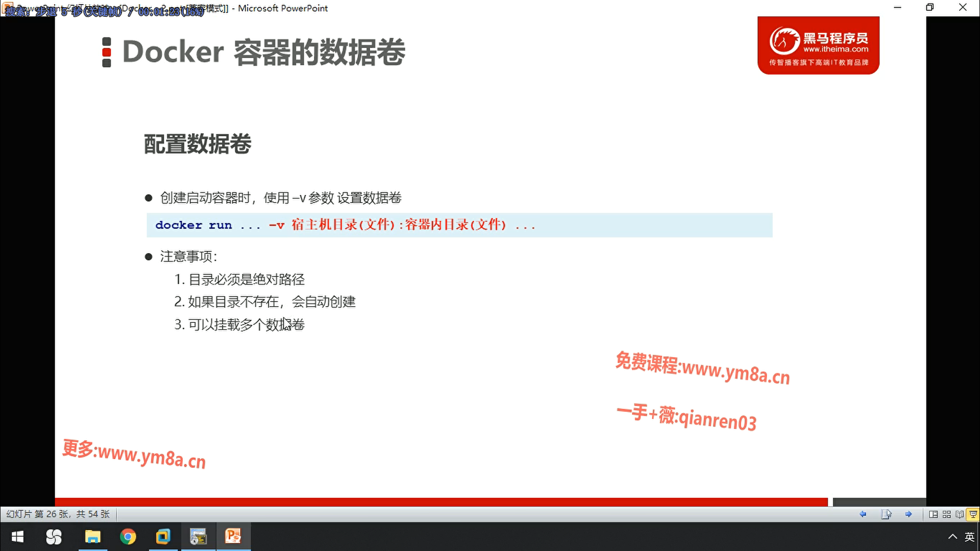This screenshot has width=980, height=551.
Task: Click the itheima logo on slide
Action: click(818, 45)
